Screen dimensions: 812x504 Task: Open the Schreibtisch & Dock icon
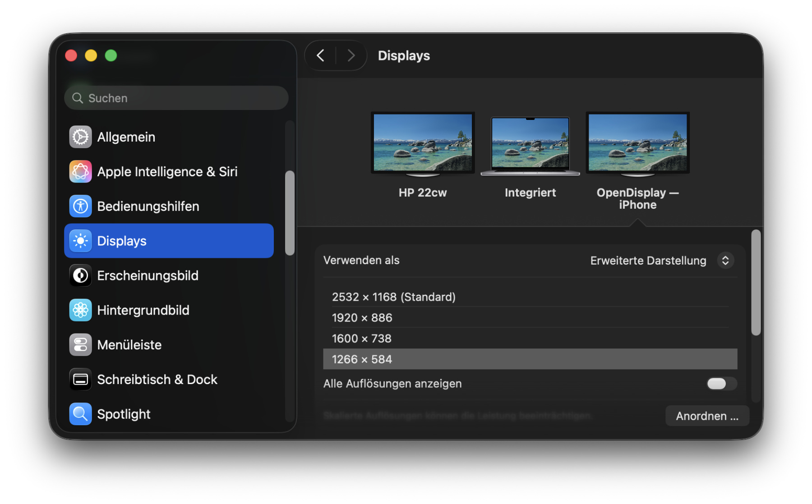point(80,380)
